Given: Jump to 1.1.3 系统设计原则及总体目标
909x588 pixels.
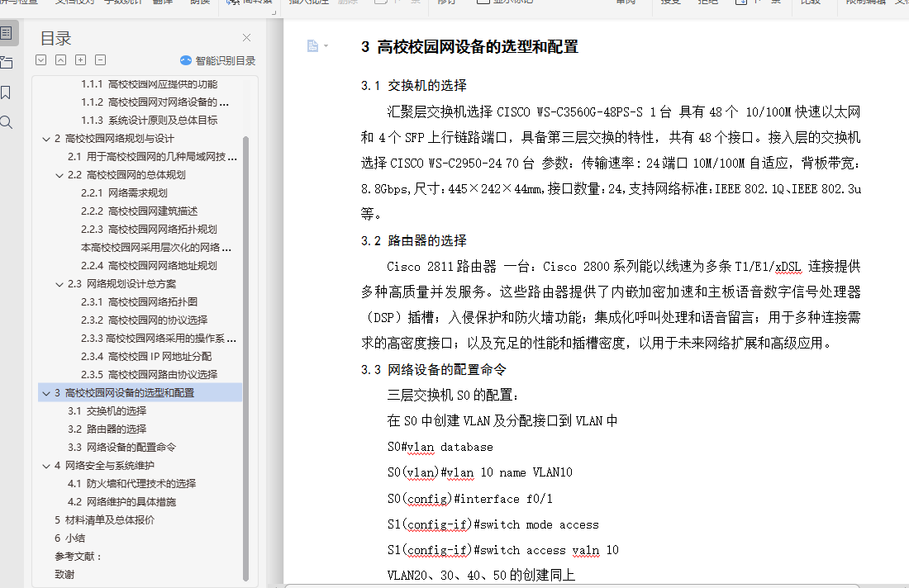Looking at the screenshot, I should pyautogui.click(x=149, y=120).
